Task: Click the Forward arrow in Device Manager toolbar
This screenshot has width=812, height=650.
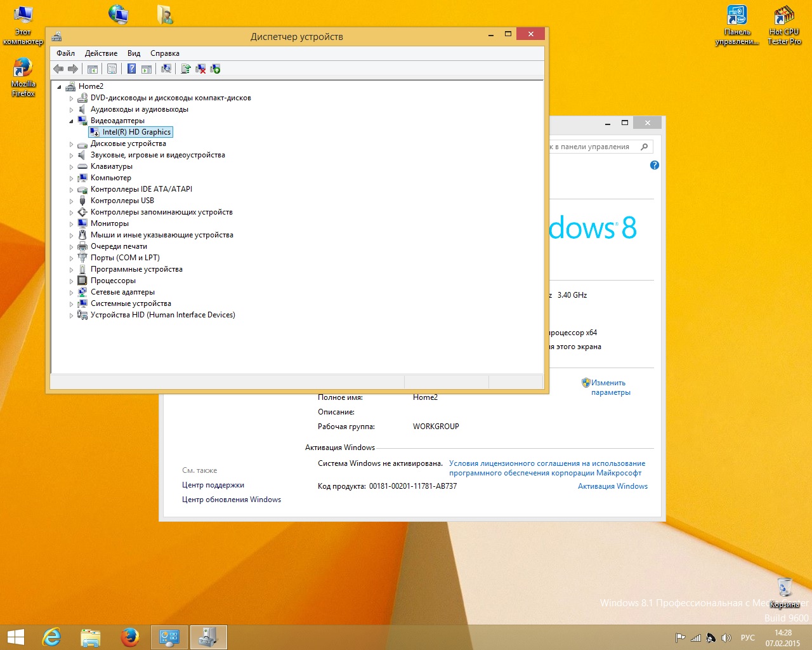Action: pyautogui.click(x=73, y=69)
